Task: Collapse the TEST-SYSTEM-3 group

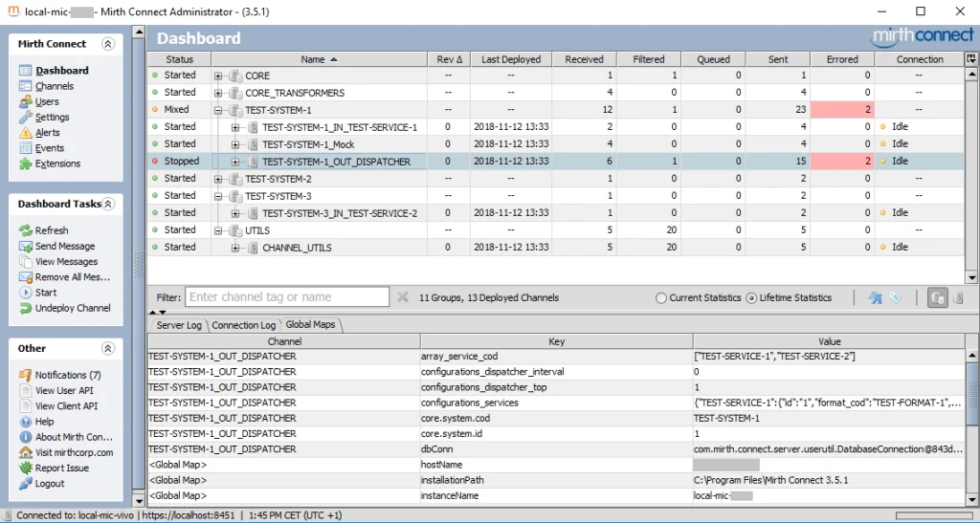Action: [218, 196]
